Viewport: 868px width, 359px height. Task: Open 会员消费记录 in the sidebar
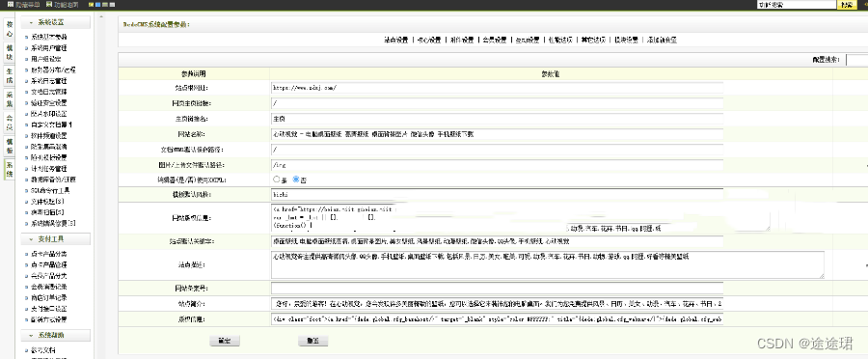[49, 287]
